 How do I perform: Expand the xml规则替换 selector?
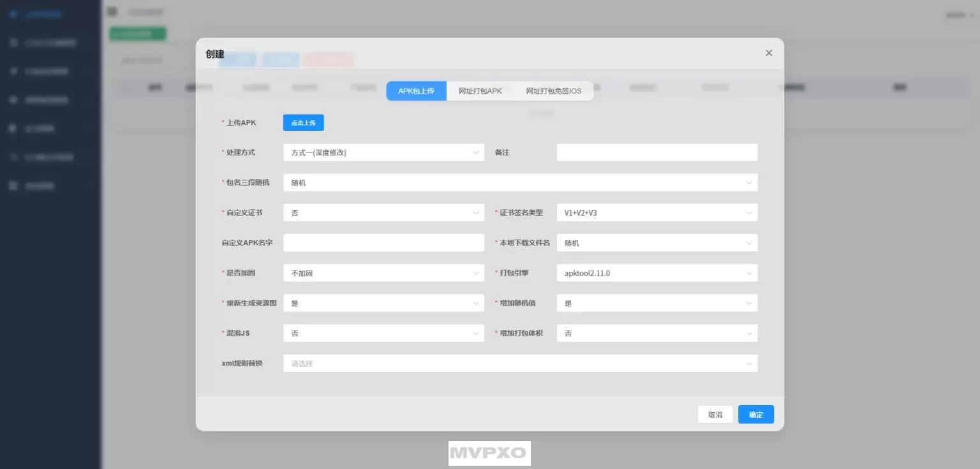pos(520,363)
